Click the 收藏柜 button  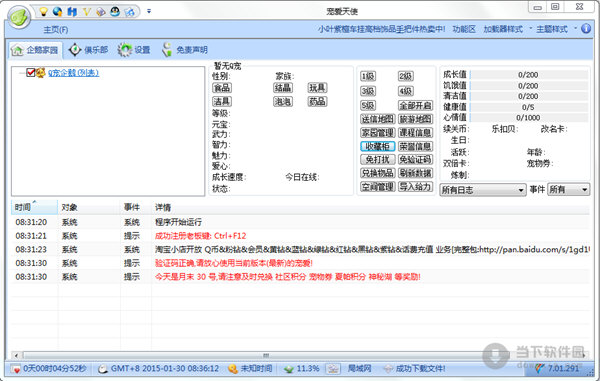(378, 146)
